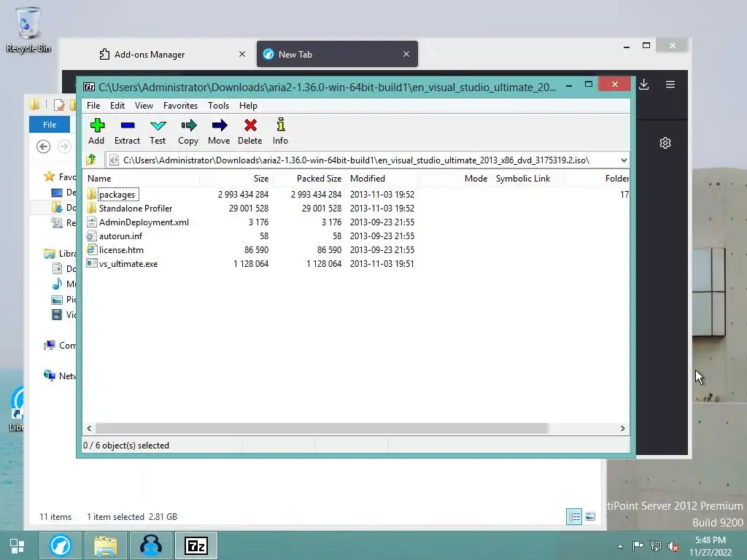Viewport: 747px width, 560px height.
Task: Switch Explorer to large icons view
Action: click(589, 517)
